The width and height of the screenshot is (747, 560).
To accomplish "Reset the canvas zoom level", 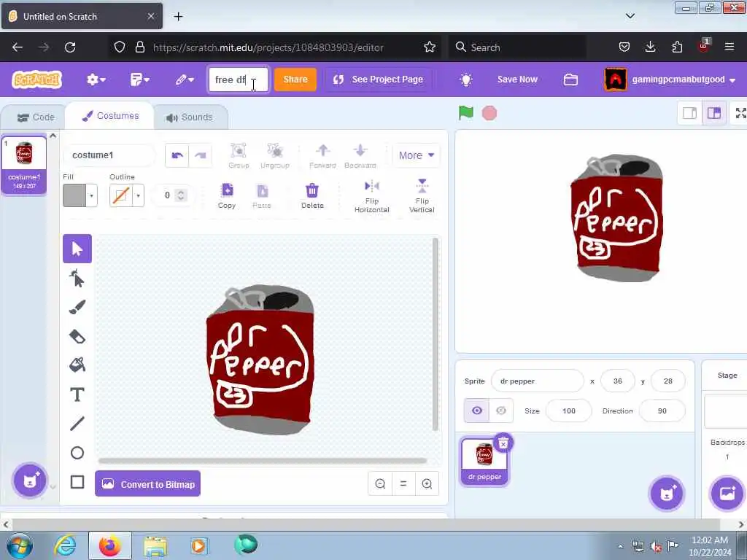I will pyautogui.click(x=403, y=484).
